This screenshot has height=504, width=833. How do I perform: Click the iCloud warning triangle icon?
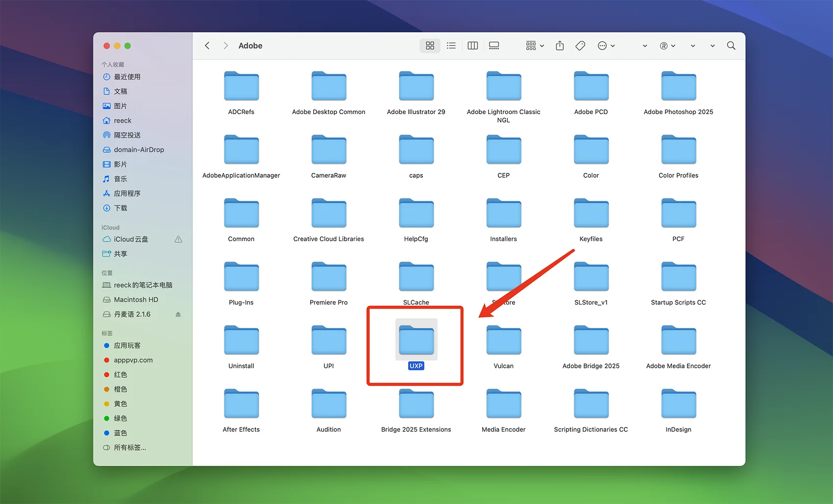click(178, 240)
